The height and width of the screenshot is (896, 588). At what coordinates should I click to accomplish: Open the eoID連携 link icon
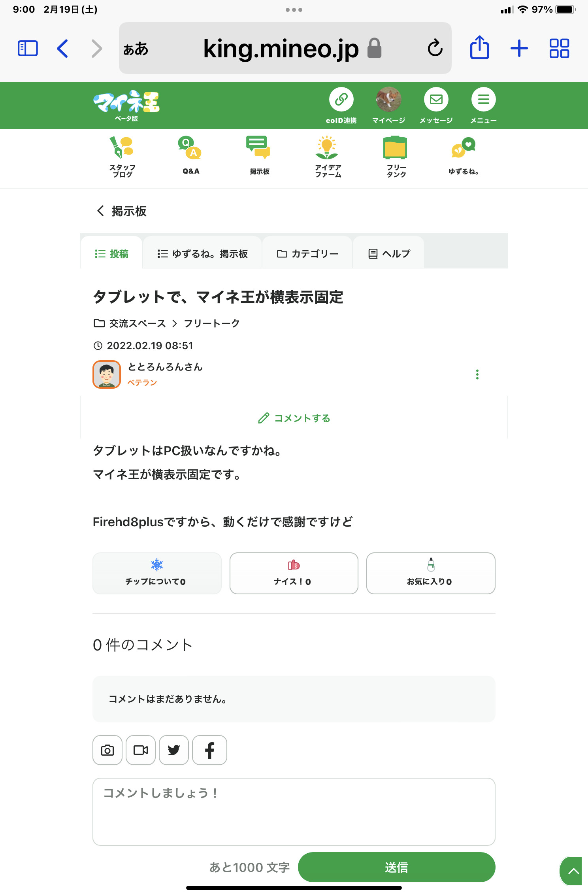tap(341, 100)
